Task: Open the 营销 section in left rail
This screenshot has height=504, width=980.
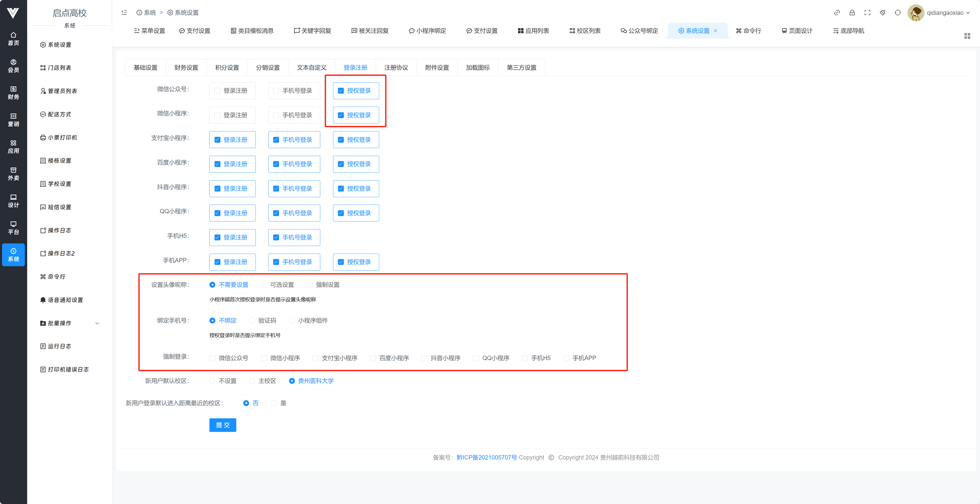Action: point(13,120)
